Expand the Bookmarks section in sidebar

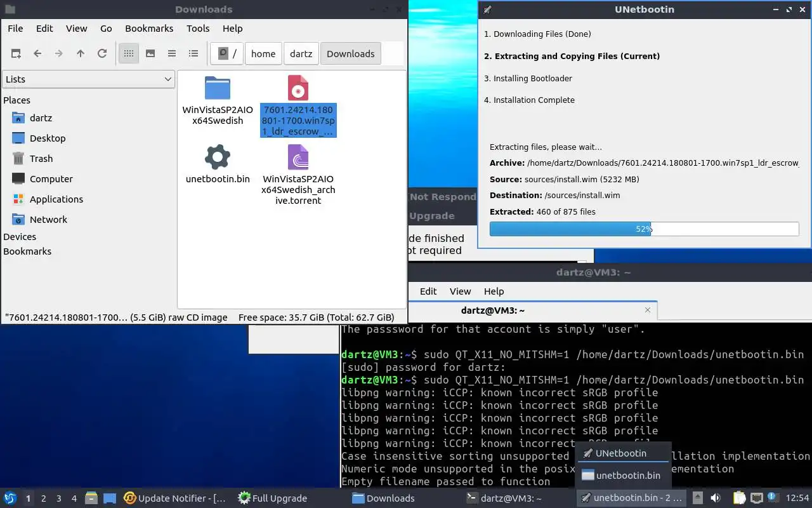[27, 251]
